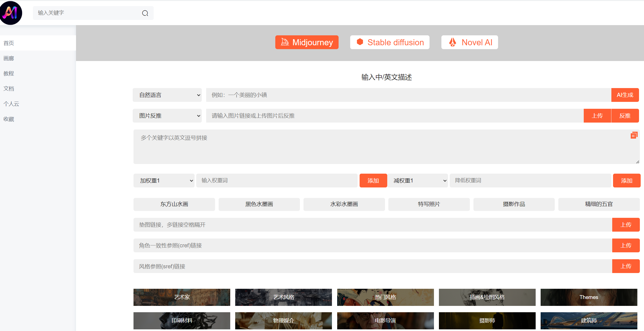Click the 垫图链接 input field
Viewport: 644px width, 331px height.
(x=373, y=225)
